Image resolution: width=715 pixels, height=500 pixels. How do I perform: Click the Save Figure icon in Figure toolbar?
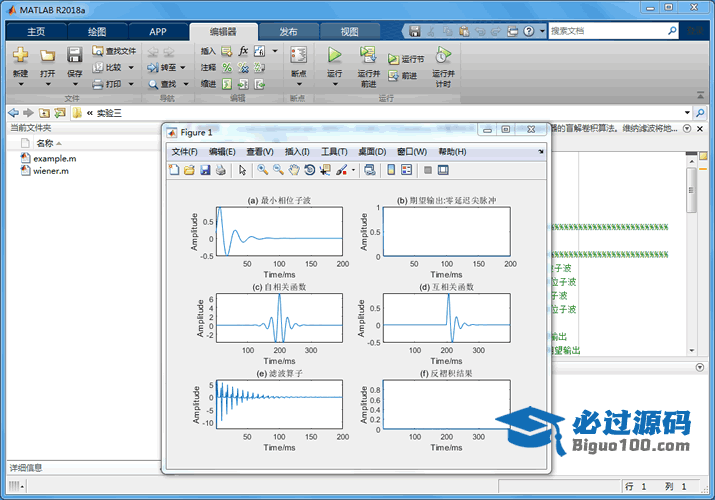coord(205,170)
